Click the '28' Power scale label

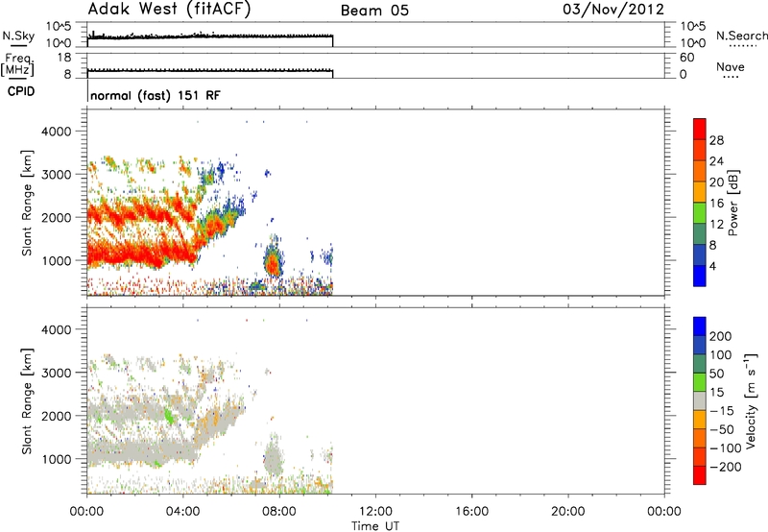[x=716, y=140]
